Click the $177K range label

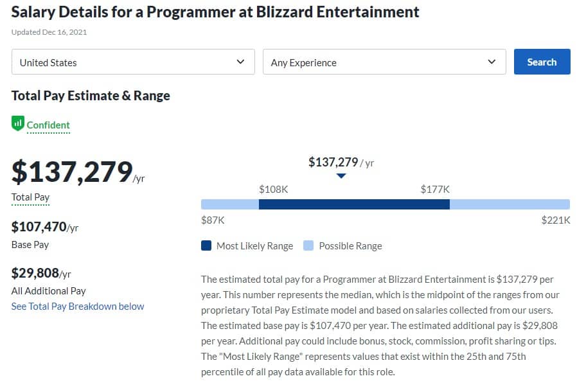435,190
